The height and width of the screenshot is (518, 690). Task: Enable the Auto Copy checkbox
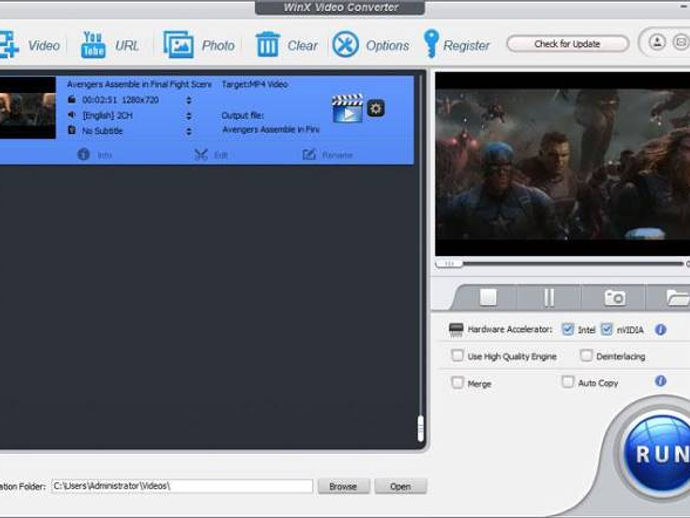568,382
